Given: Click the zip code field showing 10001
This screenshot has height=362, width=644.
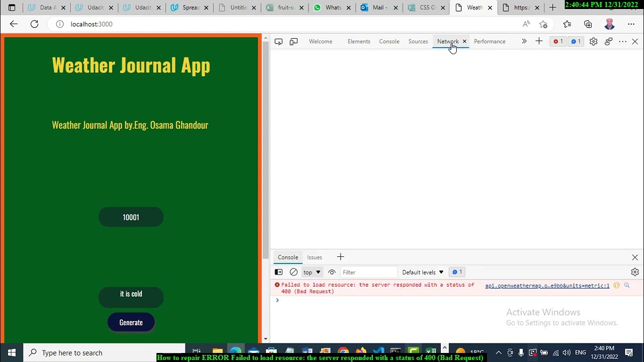Looking at the screenshot, I should pyautogui.click(x=131, y=217).
